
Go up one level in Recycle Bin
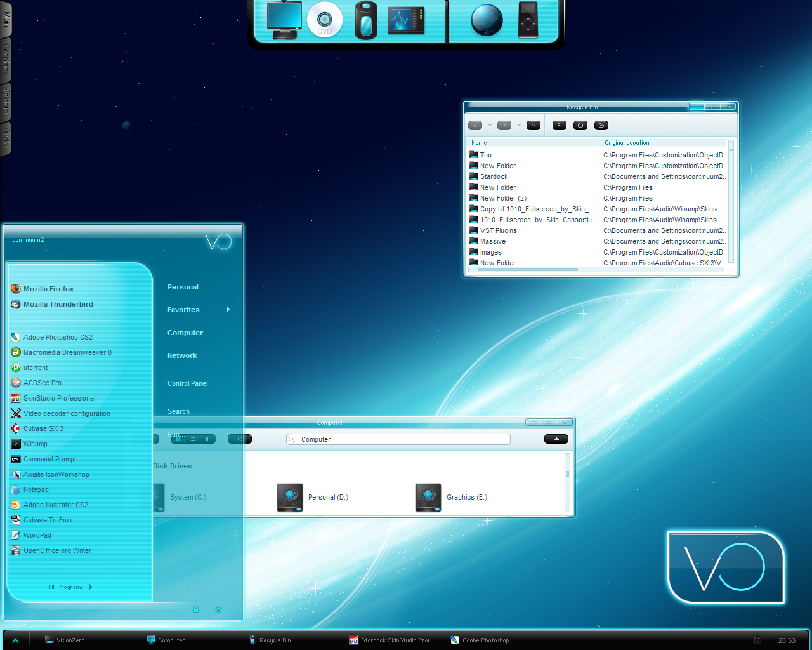tap(534, 126)
